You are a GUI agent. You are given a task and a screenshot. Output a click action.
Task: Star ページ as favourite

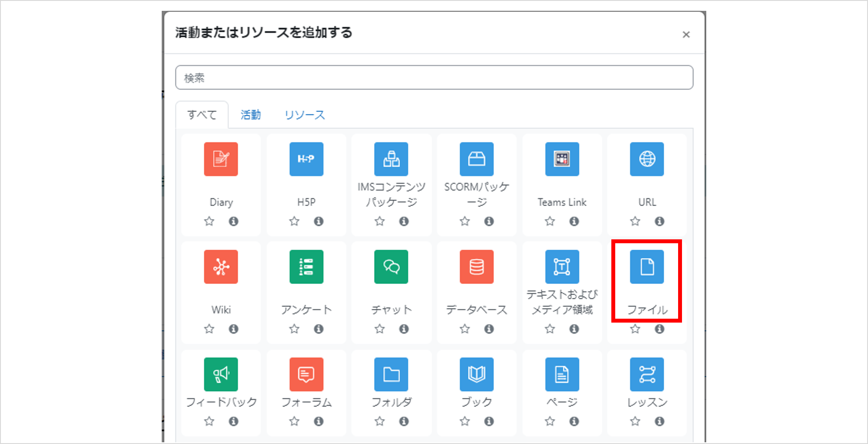pyautogui.click(x=550, y=421)
